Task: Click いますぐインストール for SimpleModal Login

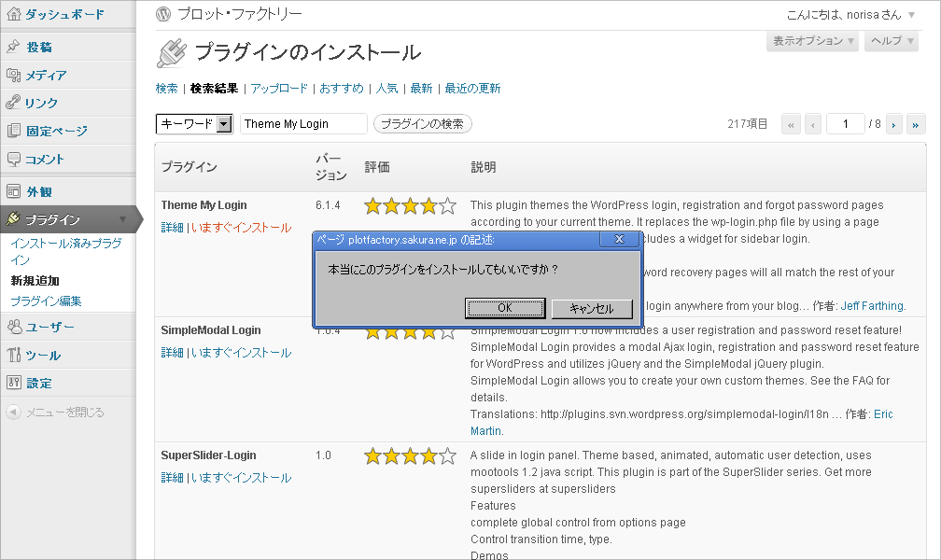Action: pos(241,352)
